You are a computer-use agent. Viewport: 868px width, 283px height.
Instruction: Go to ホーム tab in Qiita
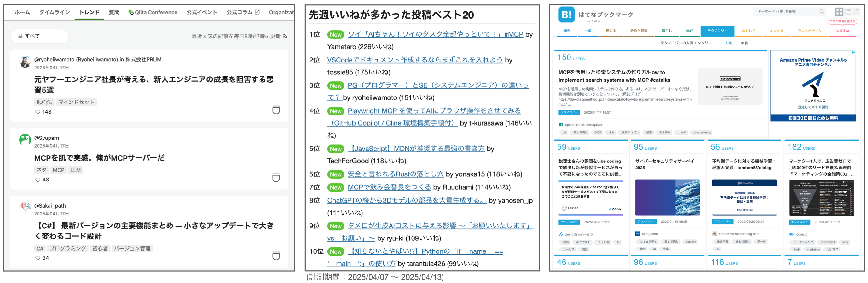pos(22,12)
